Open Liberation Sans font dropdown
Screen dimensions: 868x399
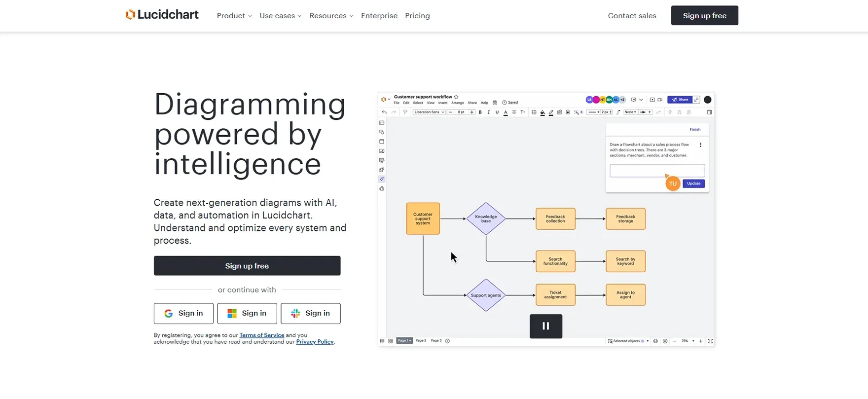click(x=429, y=112)
